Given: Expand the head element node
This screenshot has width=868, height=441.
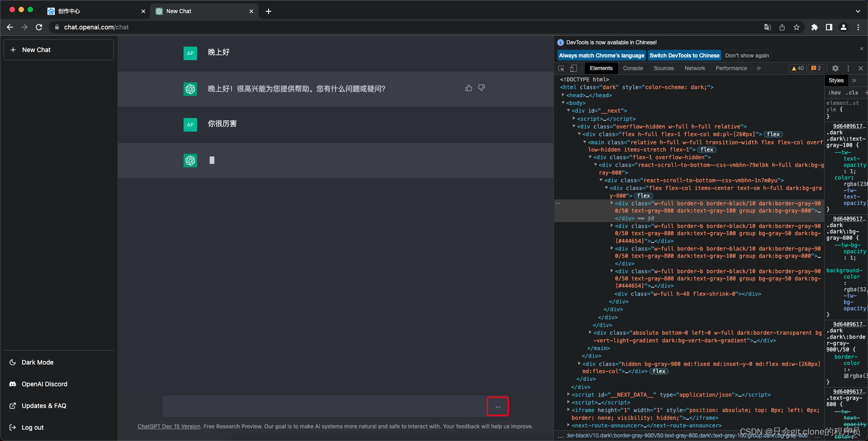Looking at the screenshot, I should click(x=563, y=95).
